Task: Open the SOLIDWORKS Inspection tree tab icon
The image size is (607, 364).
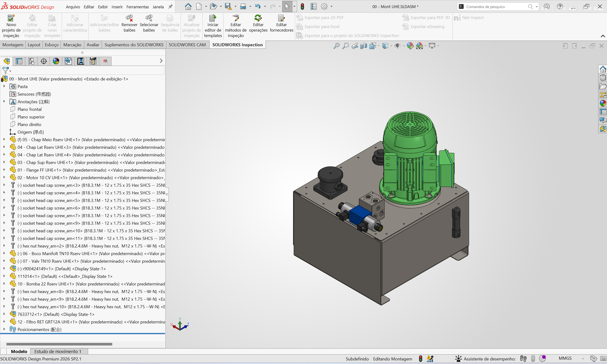Action: (x=105, y=61)
